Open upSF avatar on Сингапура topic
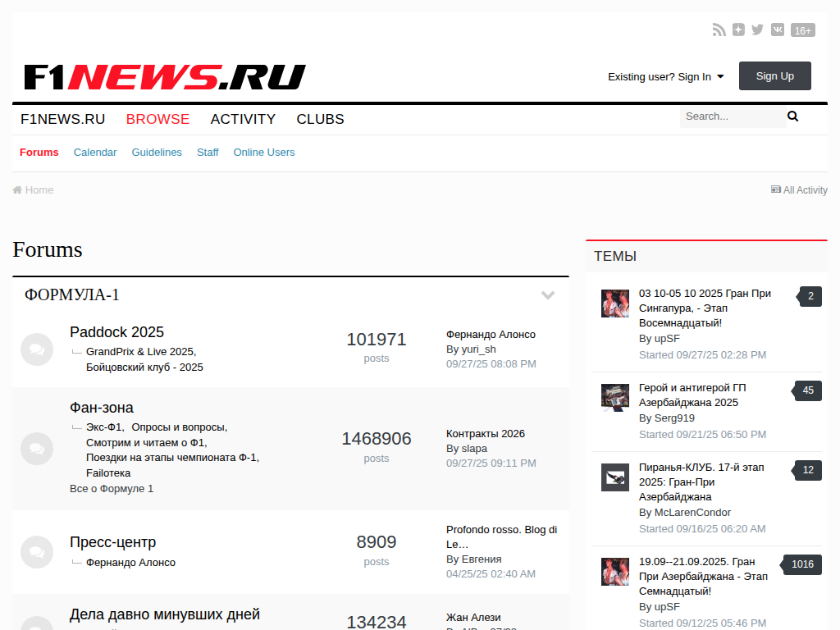 coord(614,303)
